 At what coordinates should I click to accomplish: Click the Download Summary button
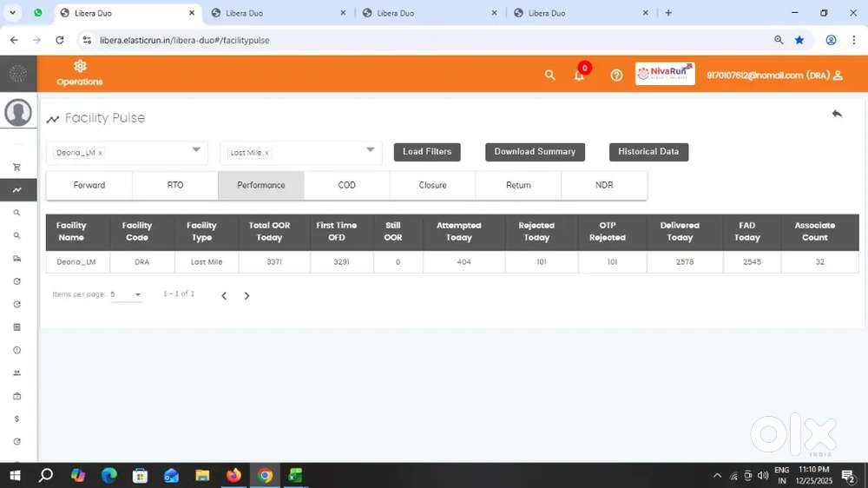(x=535, y=152)
